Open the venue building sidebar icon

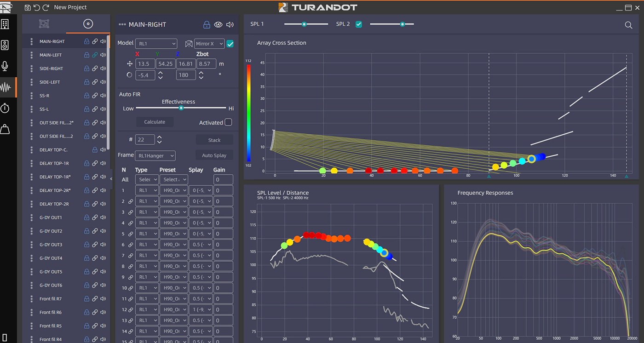pos(5,24)
